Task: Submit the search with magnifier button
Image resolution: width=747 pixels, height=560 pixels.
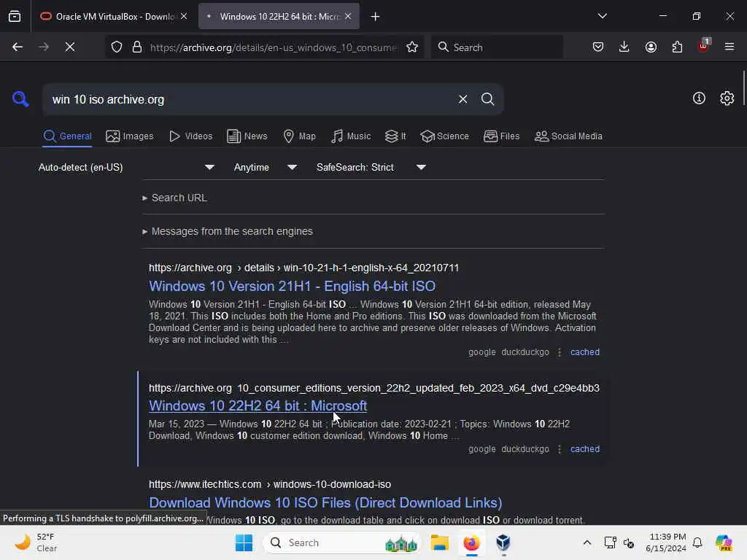Action: pyautogui.click(x=487, y=99)
